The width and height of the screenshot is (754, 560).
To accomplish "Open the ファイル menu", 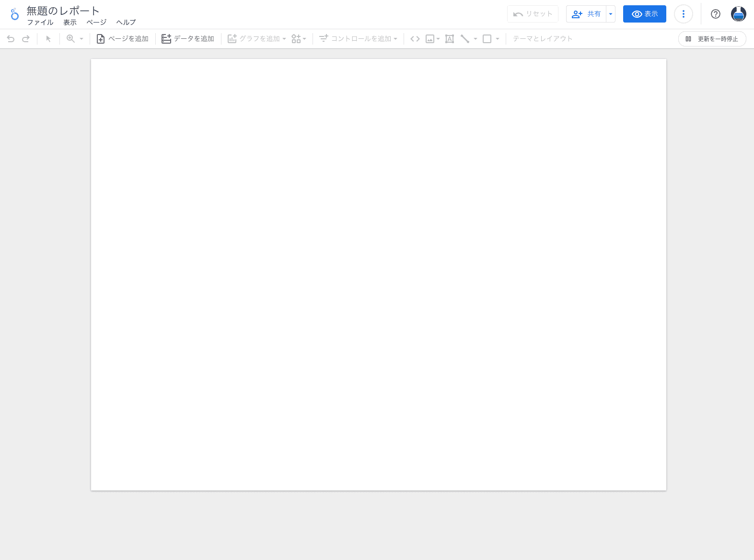I will [40, 23].
